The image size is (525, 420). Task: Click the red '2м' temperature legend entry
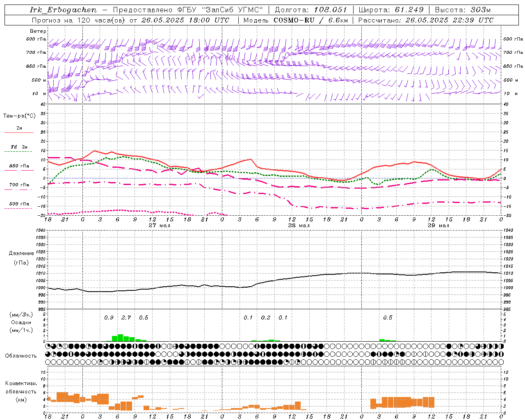point(19,128)
